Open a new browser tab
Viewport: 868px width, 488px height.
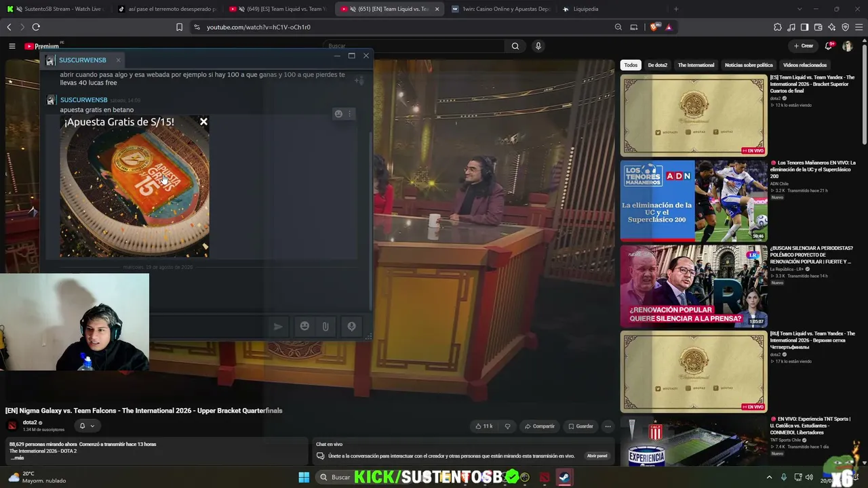(x=676, y=9)
